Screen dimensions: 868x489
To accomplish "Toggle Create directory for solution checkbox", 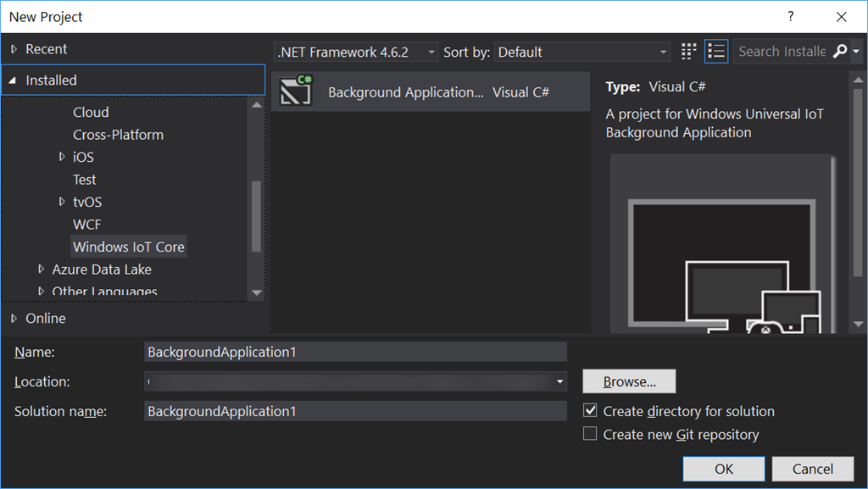I will [590, 410].
